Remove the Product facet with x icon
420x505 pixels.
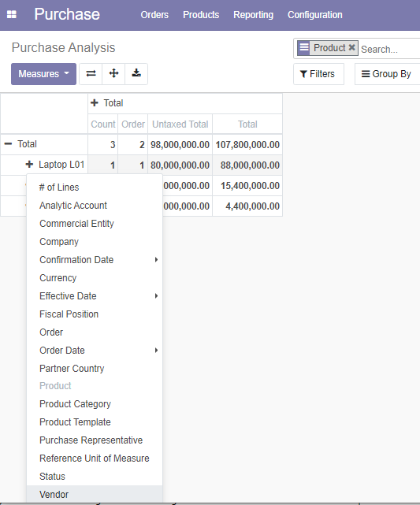tap(351, 48)
